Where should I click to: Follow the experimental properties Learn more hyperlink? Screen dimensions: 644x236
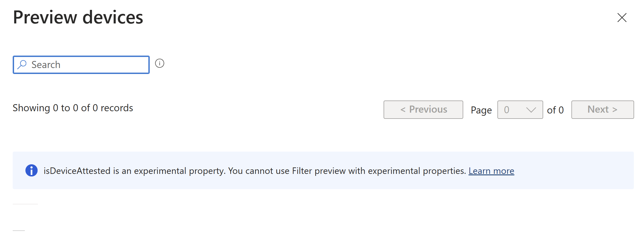pyautogui.click(x=491, y=171)
